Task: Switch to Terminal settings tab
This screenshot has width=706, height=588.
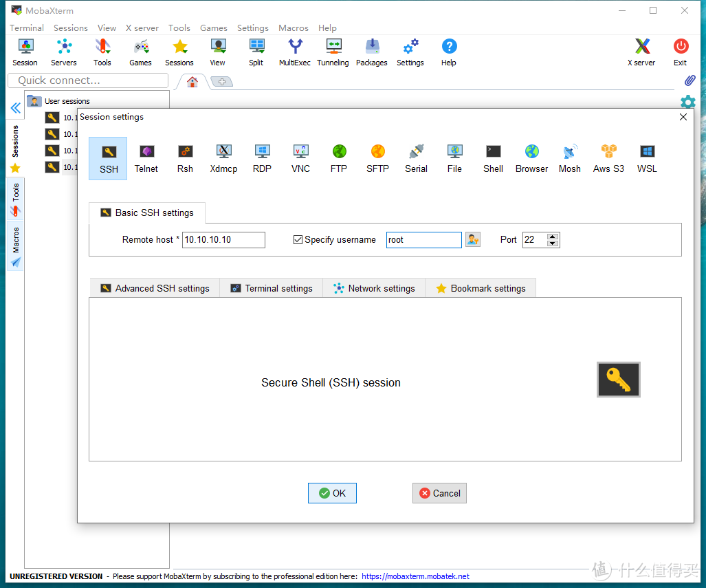Action: [272, 288]
